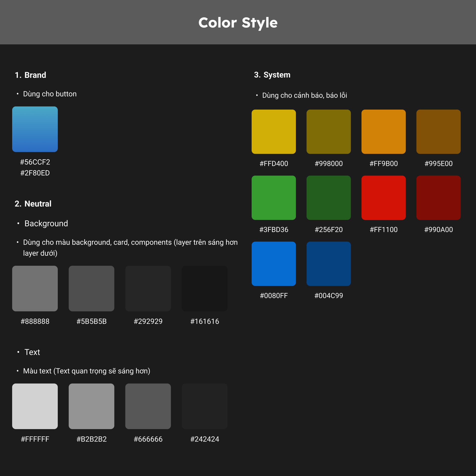Click the 'Dùng cho button' bullet text
Image resolution: width=476 pixels, height=476 pixels.
(50, 94)
